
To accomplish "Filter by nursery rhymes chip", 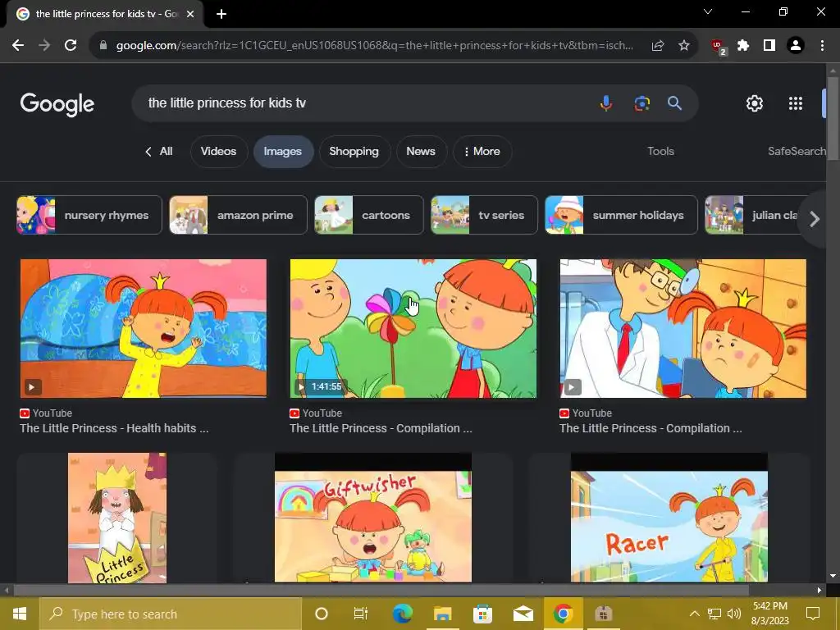I will [89, 216].
